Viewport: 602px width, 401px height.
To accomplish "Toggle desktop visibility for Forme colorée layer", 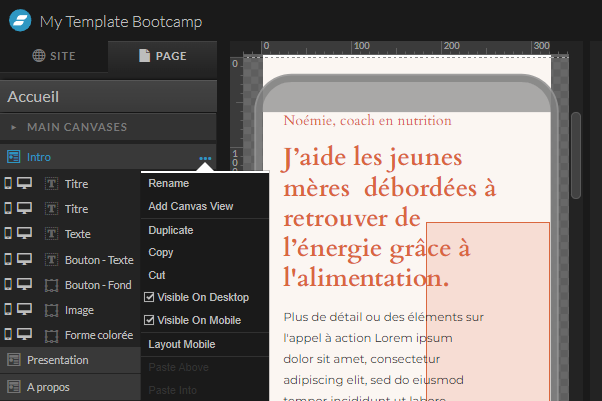I will [24, 334].
